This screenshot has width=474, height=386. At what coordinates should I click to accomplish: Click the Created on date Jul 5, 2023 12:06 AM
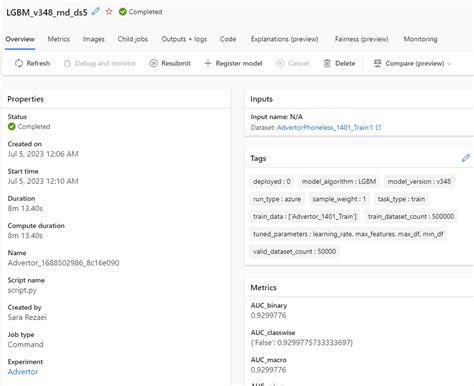[43, 154]
